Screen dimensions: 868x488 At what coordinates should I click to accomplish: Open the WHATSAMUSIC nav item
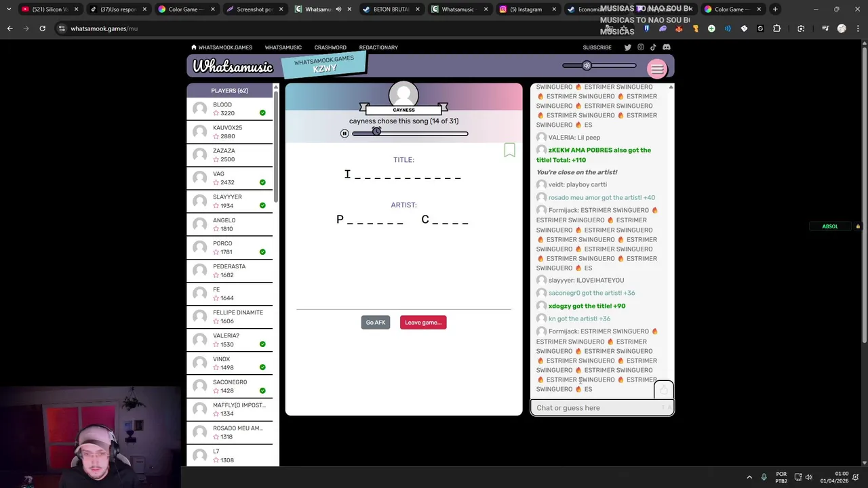283,47
